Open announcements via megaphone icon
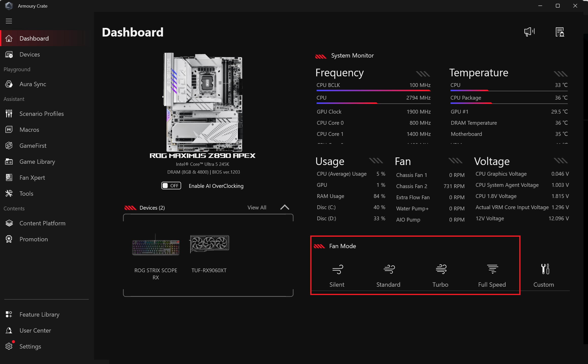 click(529, 32)
